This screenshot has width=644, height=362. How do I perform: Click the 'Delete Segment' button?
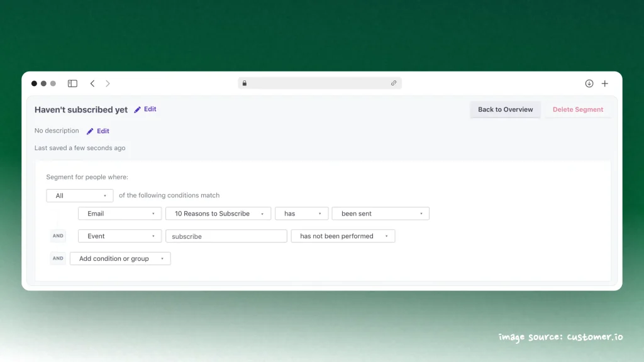[x=577, y=109]
